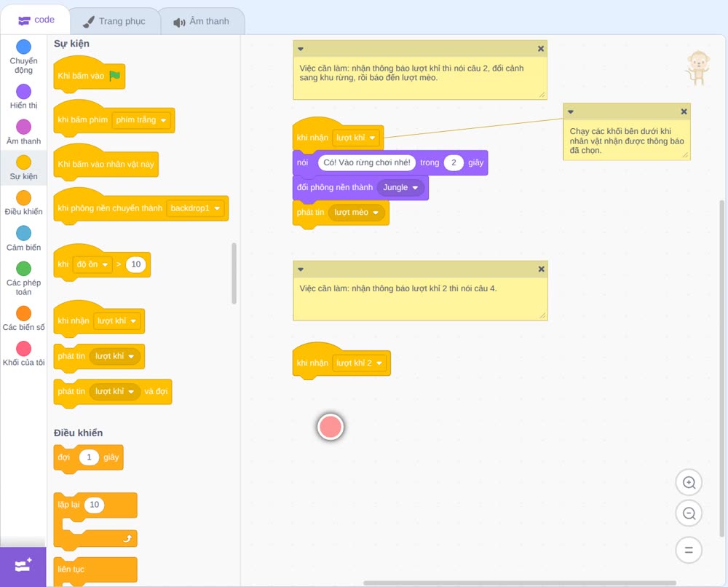Collapse the 'nói câu 2' to-do comment
728x587 pixels.
301,49
